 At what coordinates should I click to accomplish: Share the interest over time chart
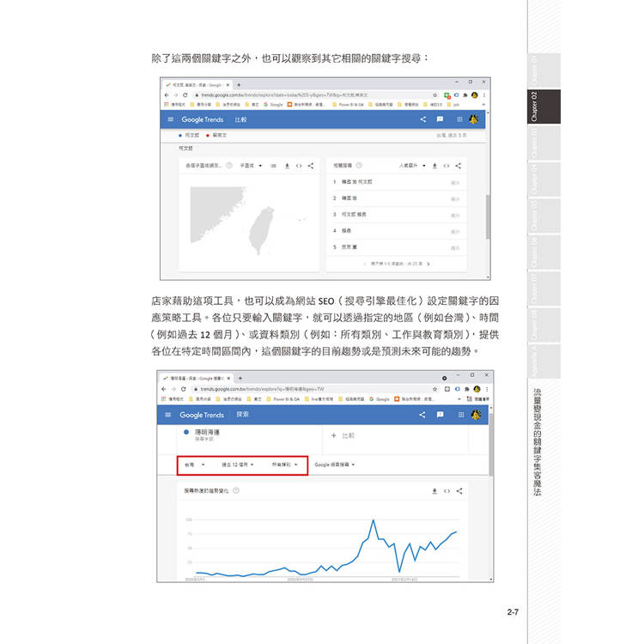pos(459,491)
